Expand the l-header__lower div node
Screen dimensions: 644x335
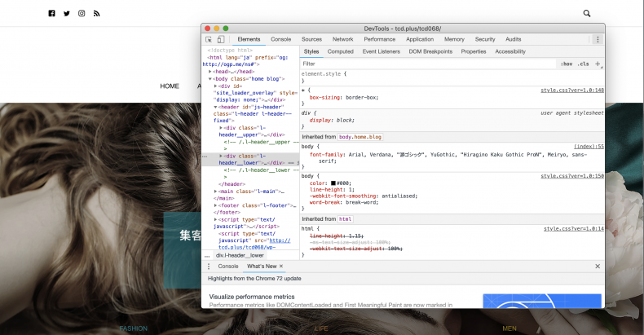click(221, 156)
